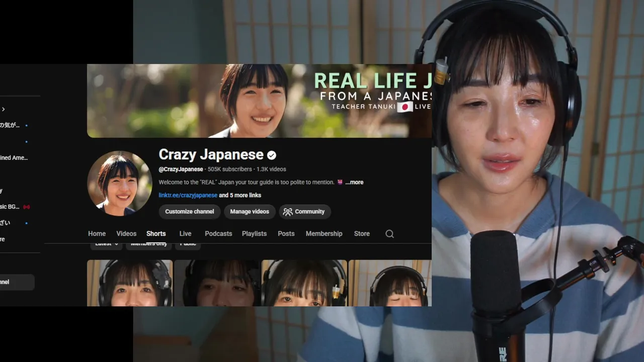
Task: Click the '1.3K videos' count
Action: pos(271,169)
